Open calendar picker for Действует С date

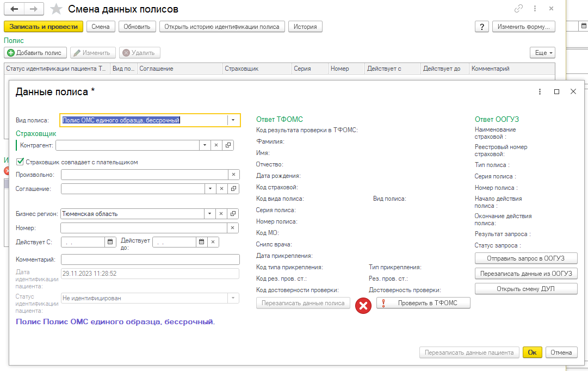click(110, 242)
